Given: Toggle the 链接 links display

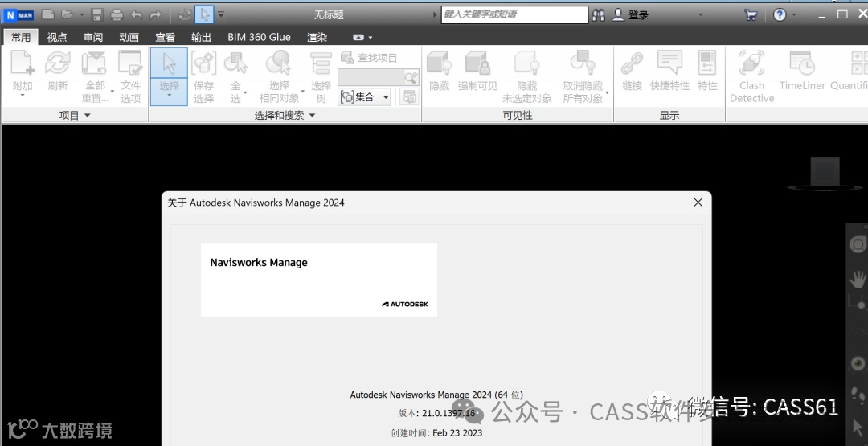Looking at the screenshot, I should click(632, 70).
